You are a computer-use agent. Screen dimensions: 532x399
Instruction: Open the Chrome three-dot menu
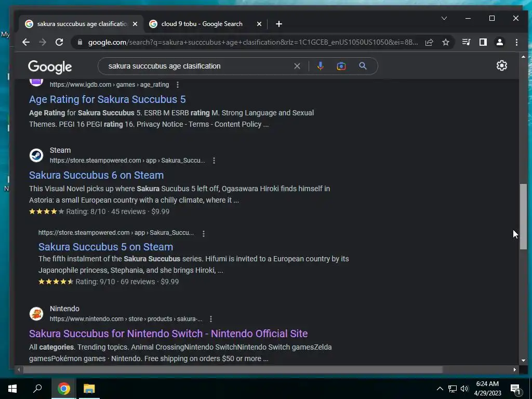coord(516,42)
